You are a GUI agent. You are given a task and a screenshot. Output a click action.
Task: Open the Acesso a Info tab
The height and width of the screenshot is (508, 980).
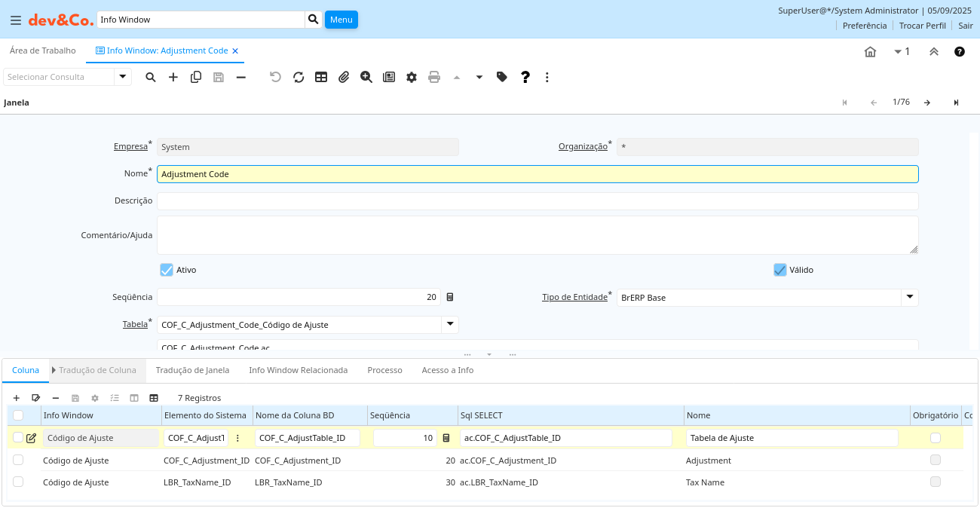(x=447, y=370)
